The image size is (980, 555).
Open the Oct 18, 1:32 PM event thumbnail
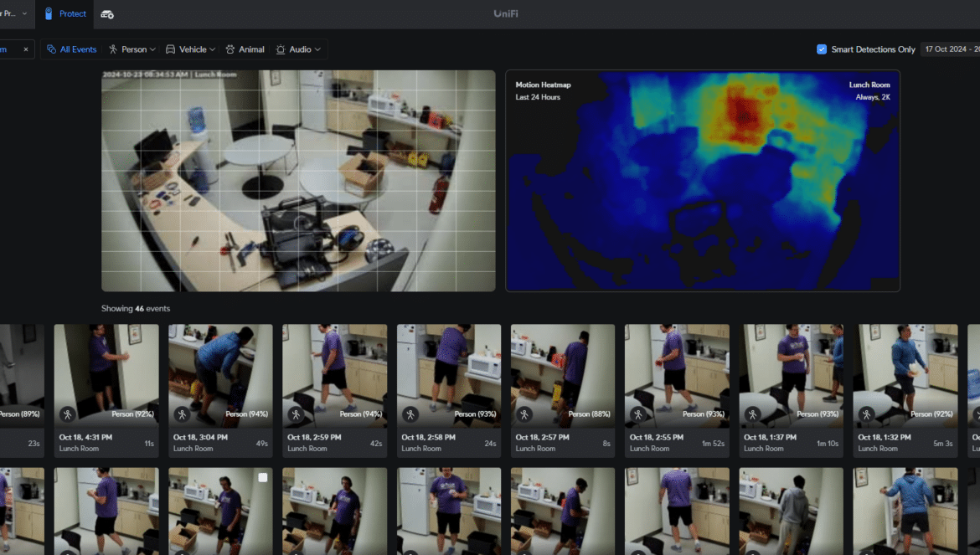(905, 376)
